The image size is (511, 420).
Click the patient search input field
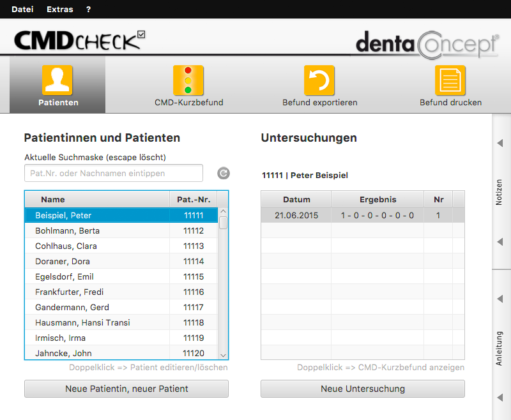pos(113,173)
